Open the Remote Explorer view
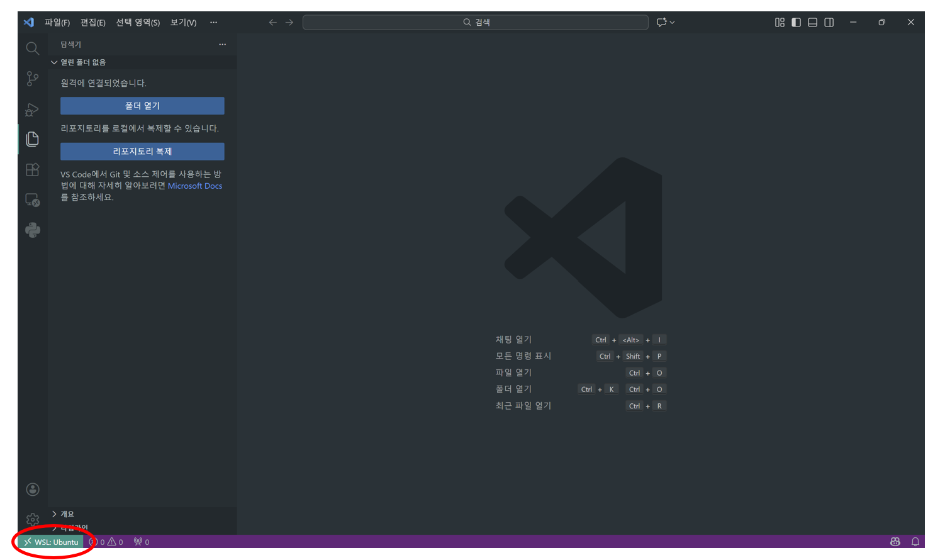This screenshot has width=945, height=560. click(x=33, y=200)
